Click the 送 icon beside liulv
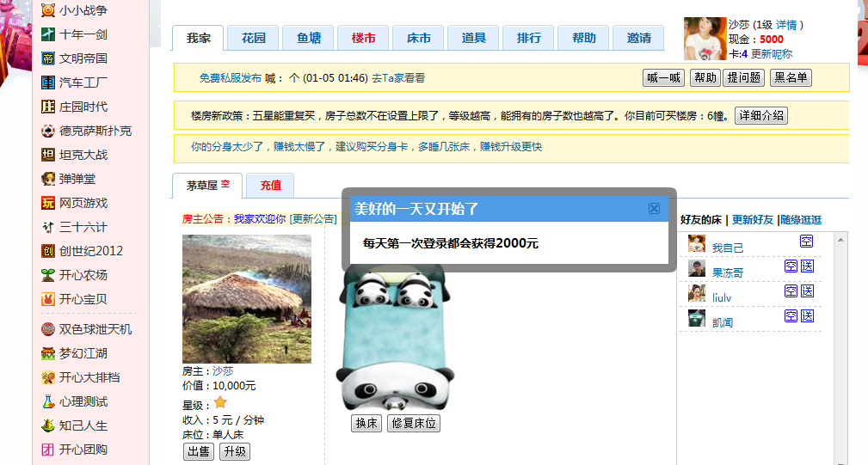 pos(807,291)
